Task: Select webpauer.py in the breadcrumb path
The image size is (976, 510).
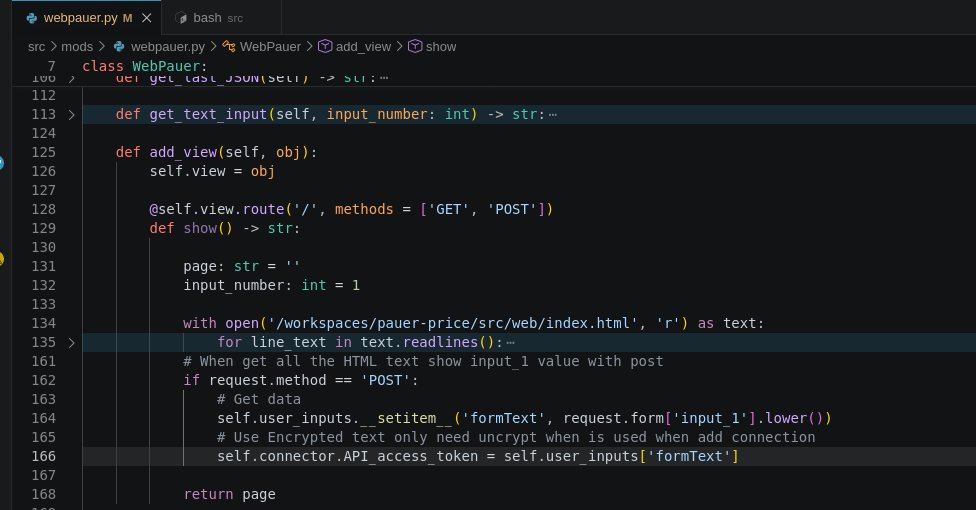Action: (167, 47)
